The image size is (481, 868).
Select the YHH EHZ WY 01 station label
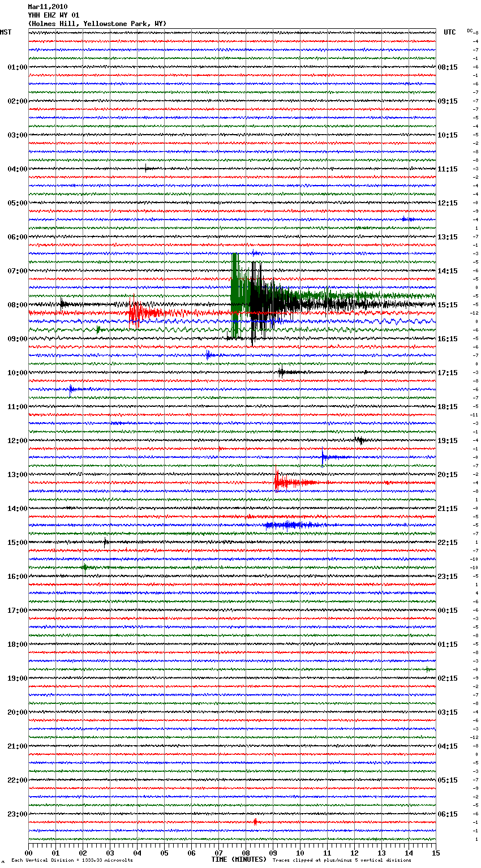click(54, 15)
